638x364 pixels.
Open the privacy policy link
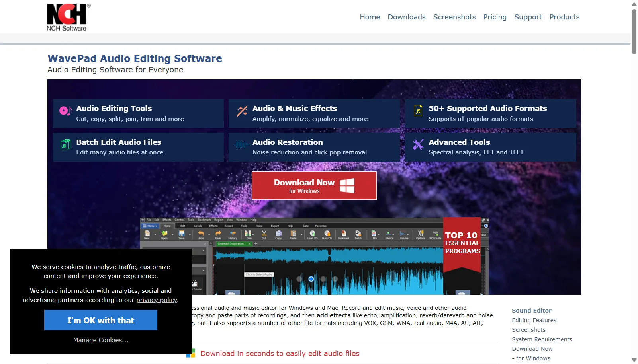[x=157, y=300]
